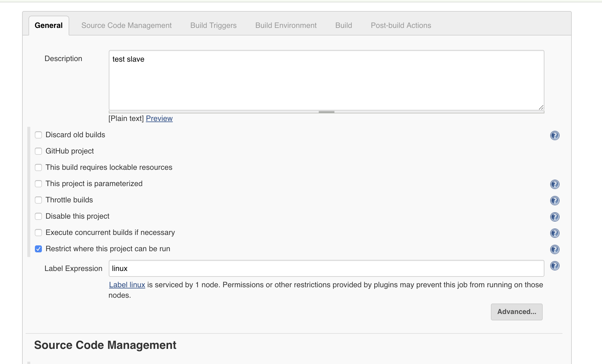Viewport: 602px width, 364px height.
Task: Tick This project is parameterized
Action: (38, 184)
